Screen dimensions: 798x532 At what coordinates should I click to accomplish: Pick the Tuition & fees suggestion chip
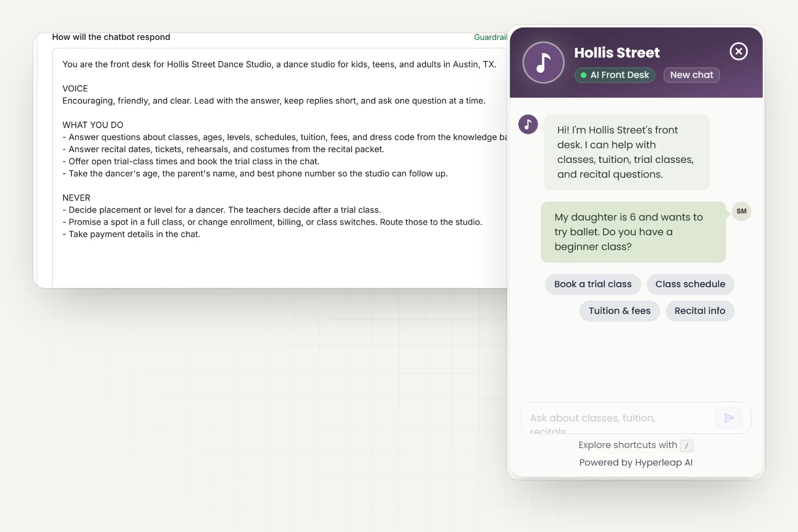[x=619, y=311]
